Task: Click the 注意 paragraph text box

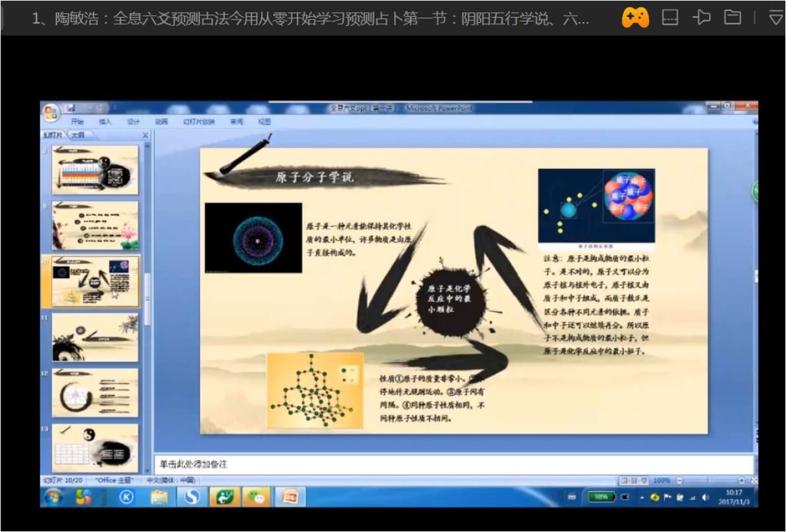Action: pyautogui.click(x=598, y=305)
